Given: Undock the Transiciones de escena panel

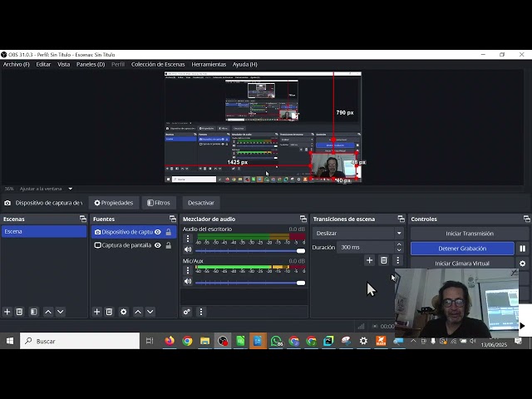Looking at the screenshot, I should coord(401,219).
